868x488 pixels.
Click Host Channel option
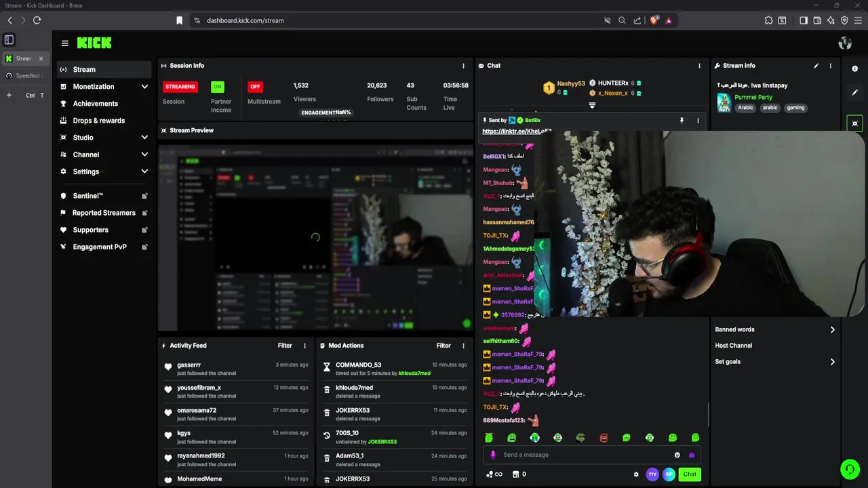coord(734,346)
